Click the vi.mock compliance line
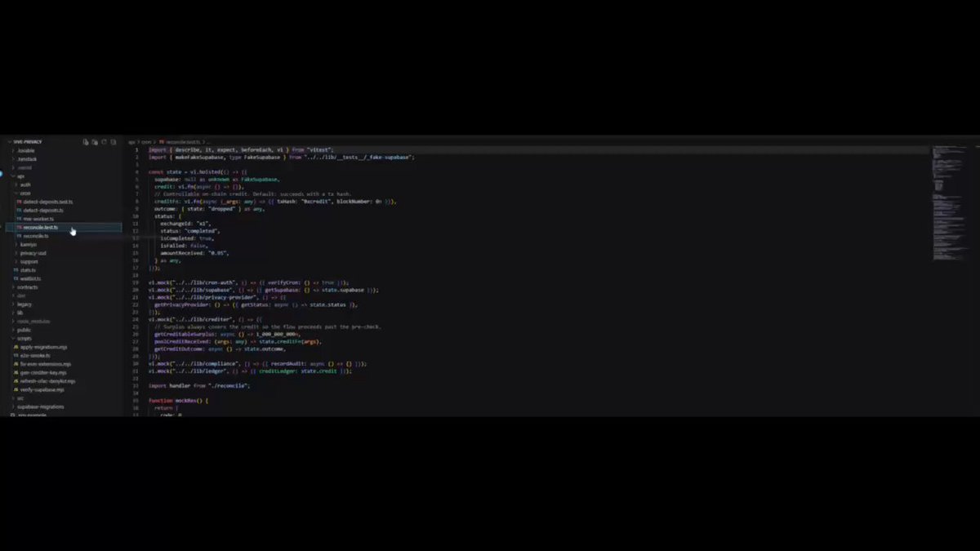Viewport: 980px width, 551px height. tap(257, 363)
